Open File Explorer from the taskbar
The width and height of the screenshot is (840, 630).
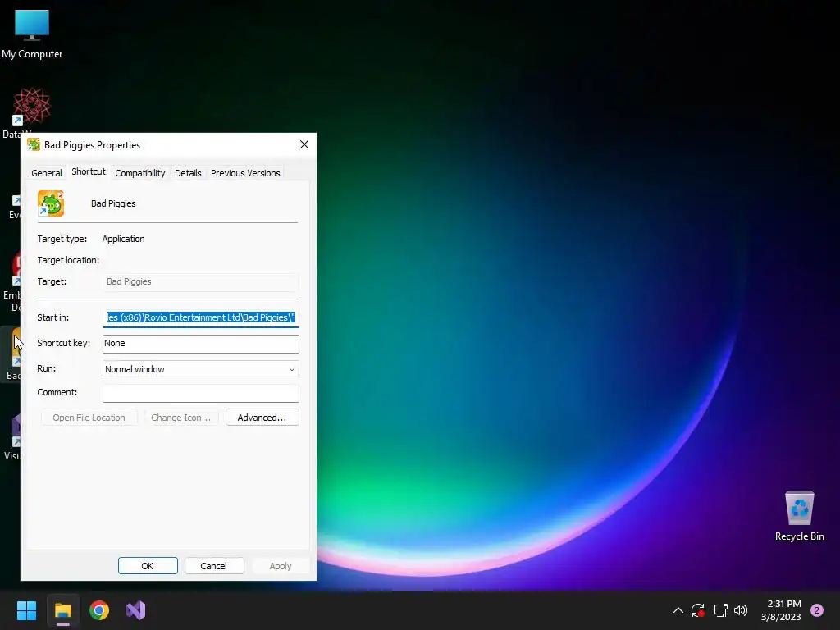(x=63, y=610)
